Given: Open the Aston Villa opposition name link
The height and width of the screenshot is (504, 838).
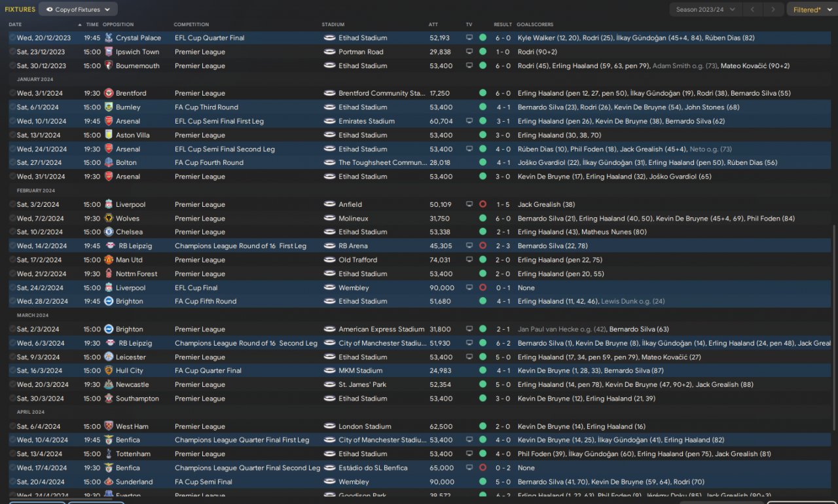Looking at the screenshot, I should (x=133, y=135).
